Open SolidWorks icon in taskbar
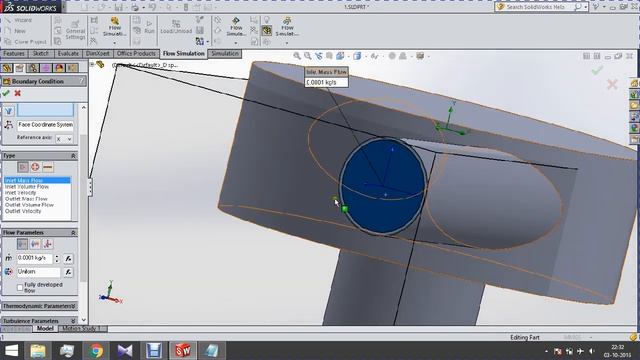 click(x=183, y=351)
